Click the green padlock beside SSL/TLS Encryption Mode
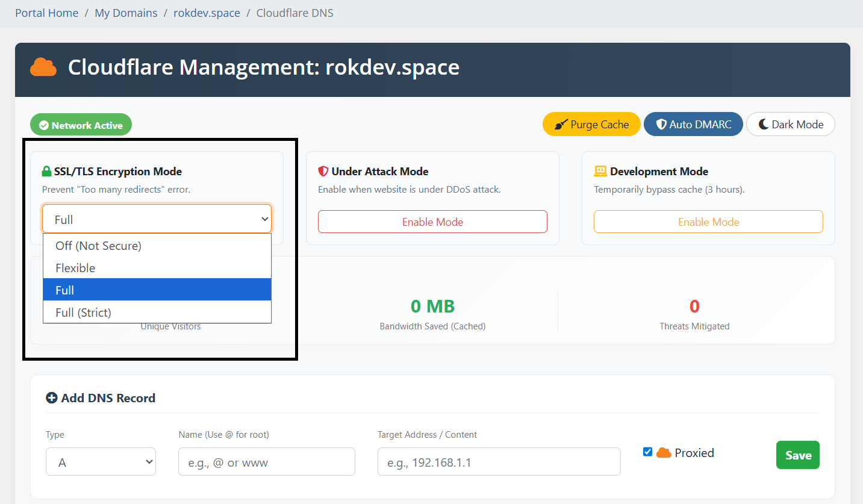The width and height of the screenshot is (863, 504). (47, 171)
